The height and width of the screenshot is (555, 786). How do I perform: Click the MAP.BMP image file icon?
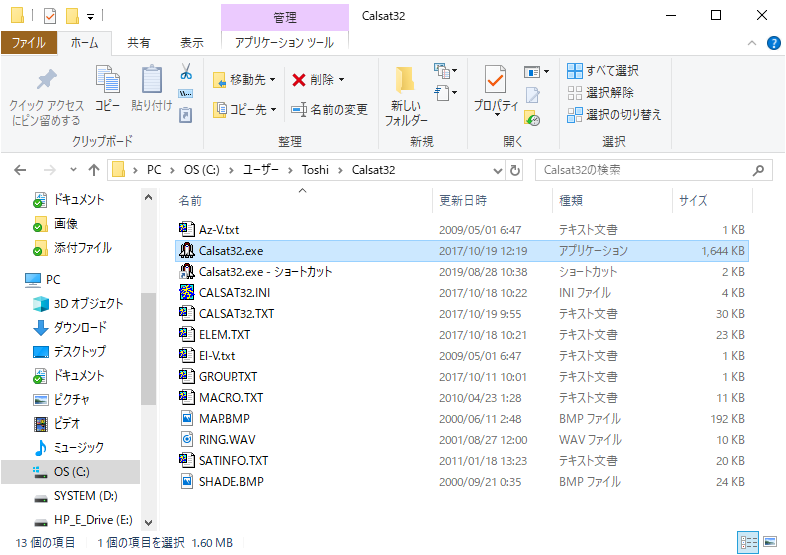186,418
